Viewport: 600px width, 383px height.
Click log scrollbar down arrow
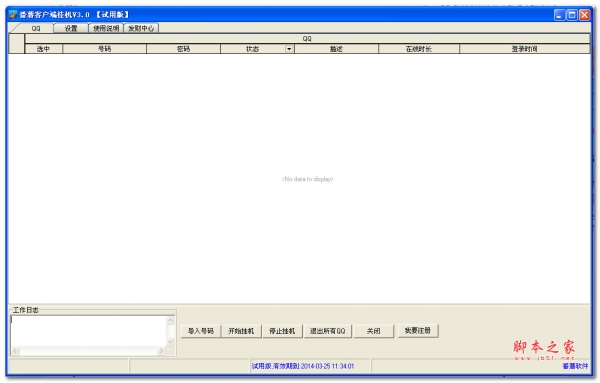[x=171, y=342]
